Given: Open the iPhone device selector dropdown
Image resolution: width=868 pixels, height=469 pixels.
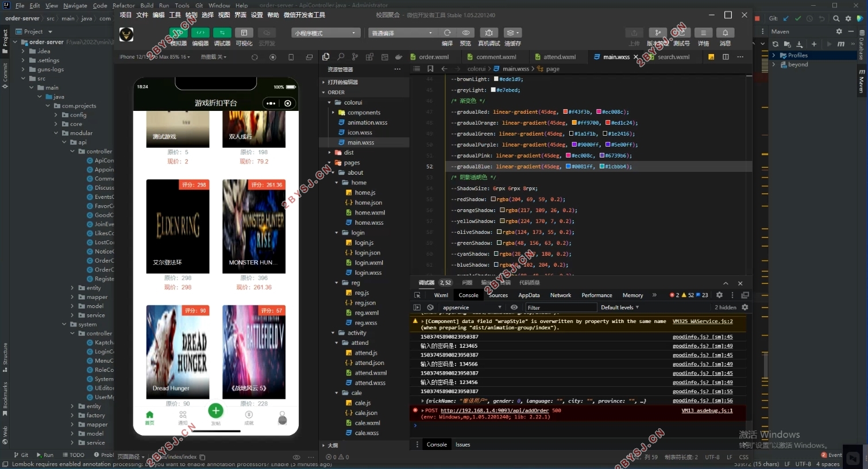Looking at the screenshot, I should [x=155, y=57].
